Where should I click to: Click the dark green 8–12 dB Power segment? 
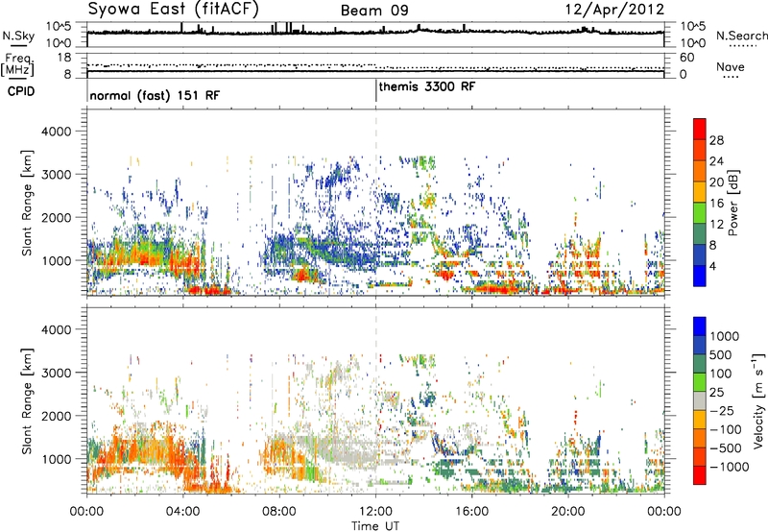pyautogui.click(x=700, y=233)
